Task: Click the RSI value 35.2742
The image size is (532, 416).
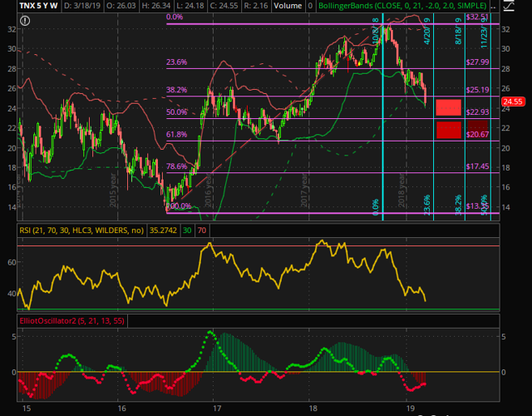Action: click(x=163, y=230)
